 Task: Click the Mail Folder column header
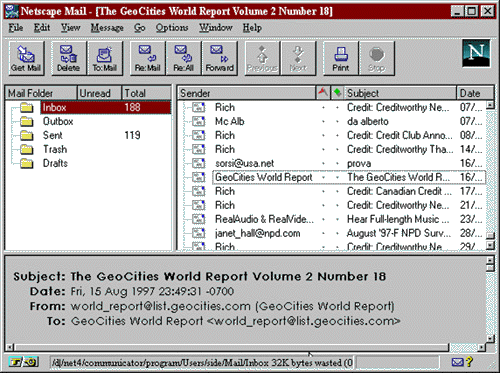point(41,93)
